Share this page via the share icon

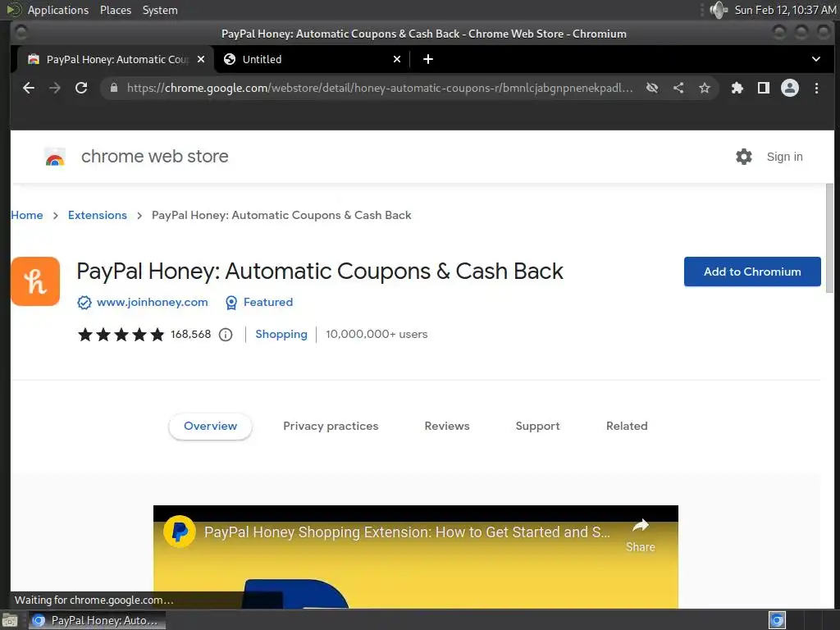point(678,88)
